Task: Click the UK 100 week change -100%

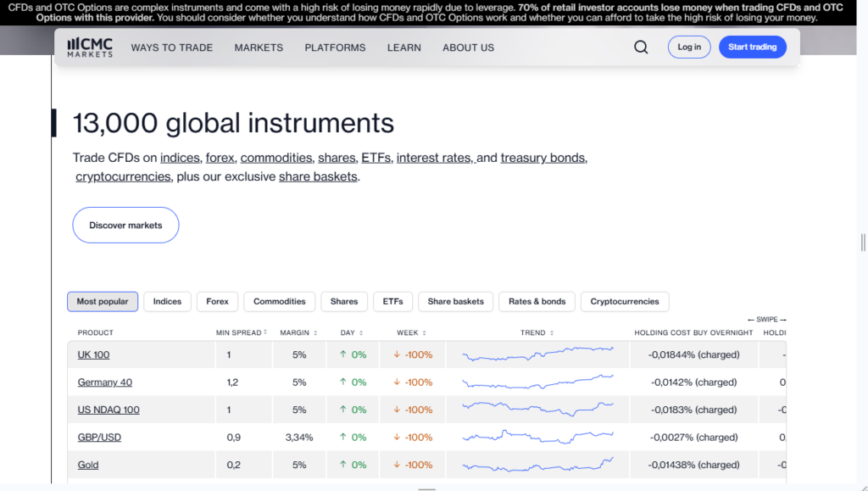Action: [x=413, y=354]
